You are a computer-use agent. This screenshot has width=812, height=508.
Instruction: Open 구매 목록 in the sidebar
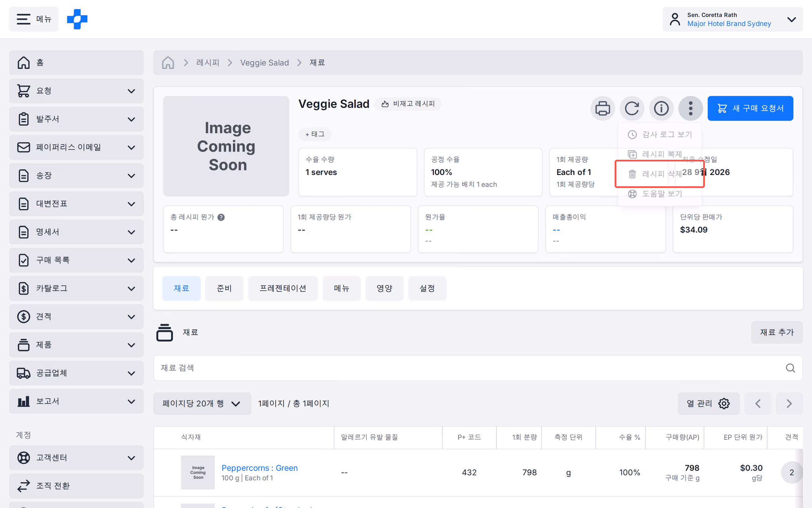click(76, 260)
